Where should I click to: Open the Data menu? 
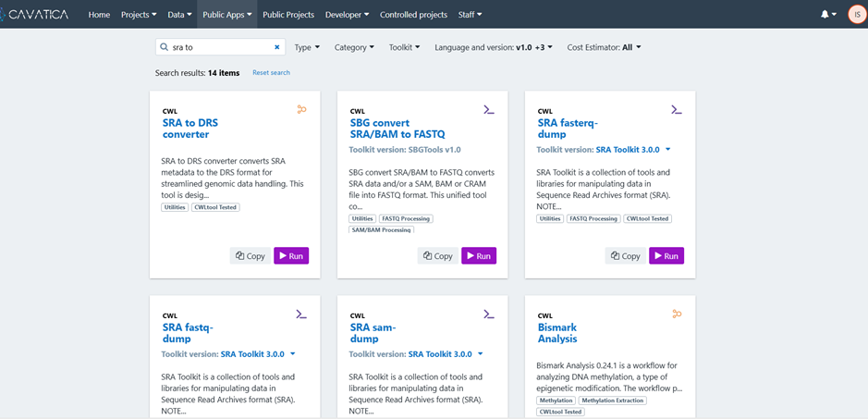tap(180, 15)
